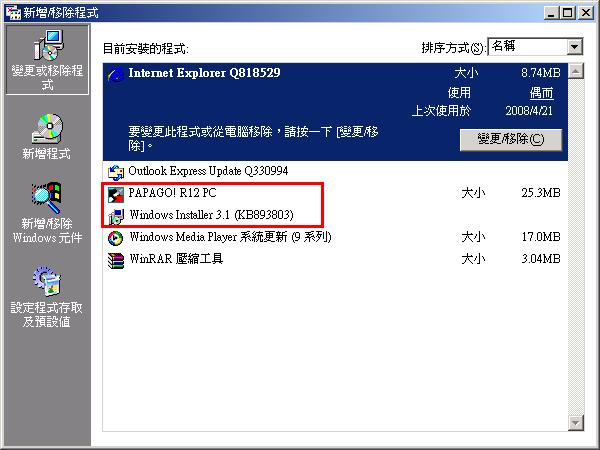Click the 8.74MB size value
Screen dimensions: 600x450
coord(541,73)
